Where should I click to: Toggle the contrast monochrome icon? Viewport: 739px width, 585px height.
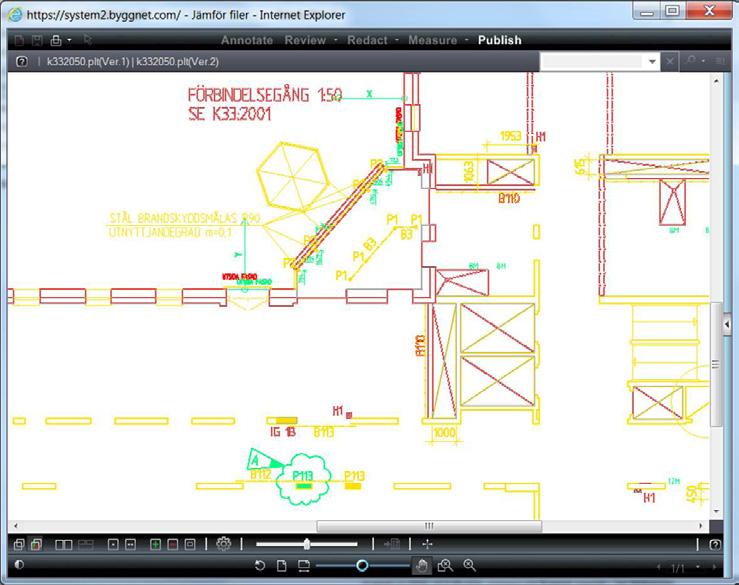tap(19, 564)
